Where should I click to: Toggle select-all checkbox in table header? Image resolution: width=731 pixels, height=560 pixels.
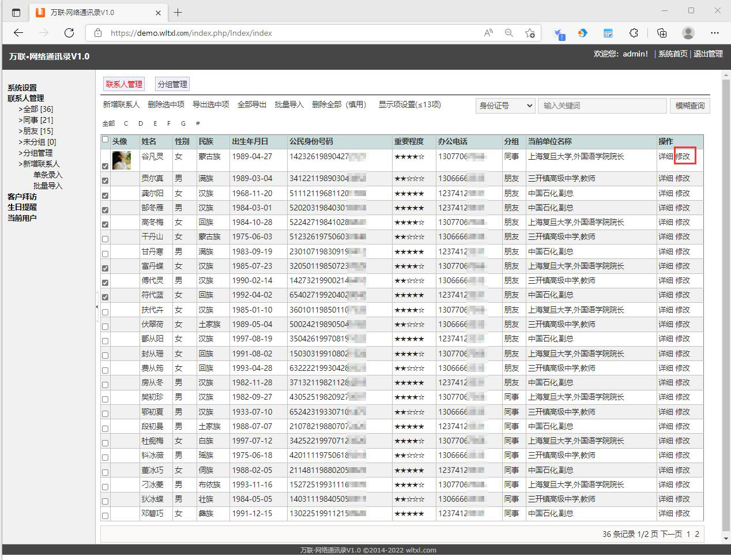105,140
